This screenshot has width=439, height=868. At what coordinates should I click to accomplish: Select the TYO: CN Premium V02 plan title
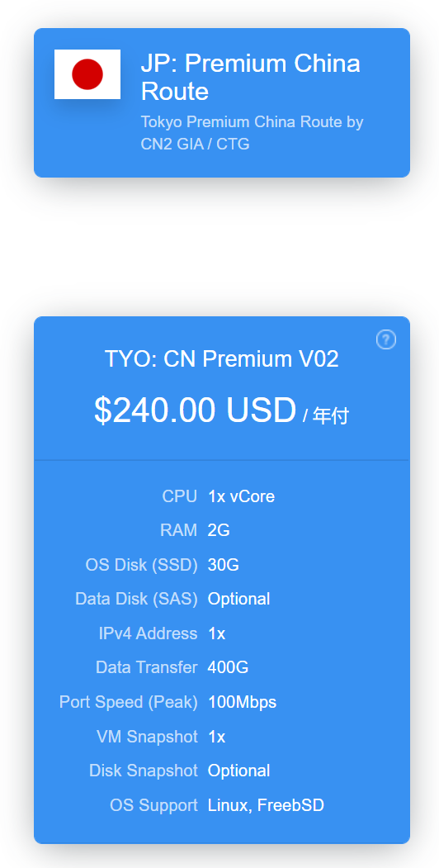tap(222, 359)
